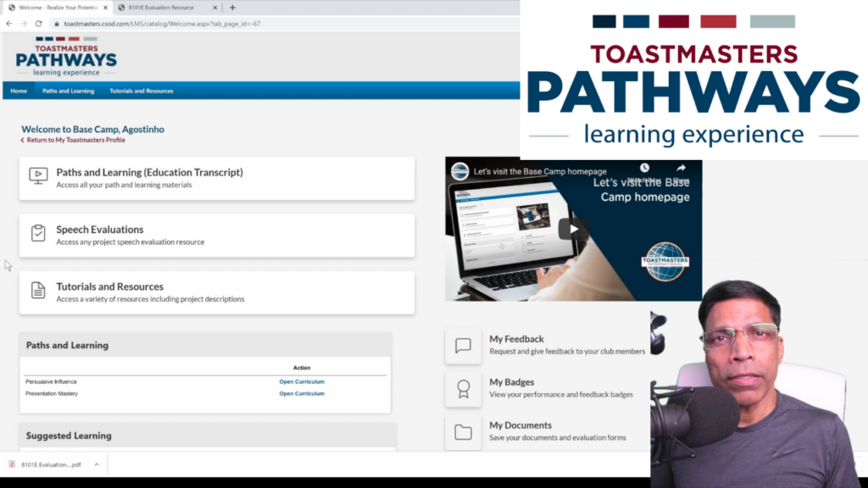Click the Share arrow icon on video
The height and width of the screenshot is (488, 868).
tap(681, 168)
